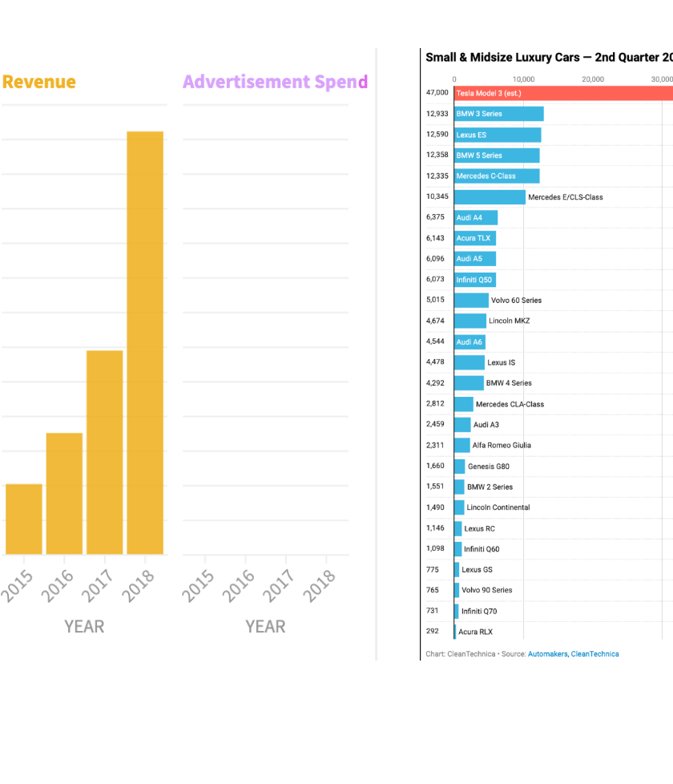This screenshot has width=673, height=784.
Task: Click the Lexus IS label
Action: tap(501, 362)
